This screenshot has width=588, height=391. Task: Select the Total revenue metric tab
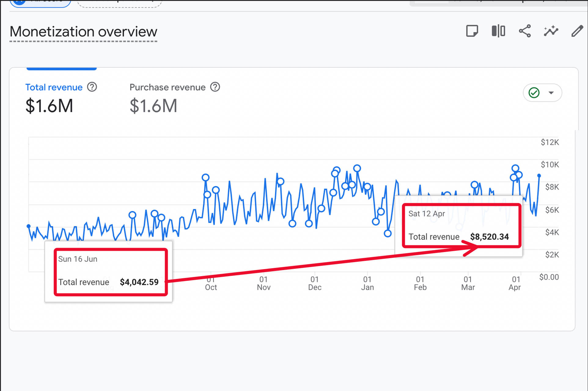(x=54, y=87)
